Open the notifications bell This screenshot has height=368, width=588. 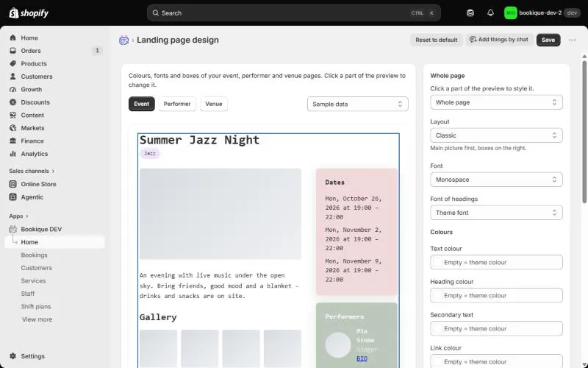[490, 13]
